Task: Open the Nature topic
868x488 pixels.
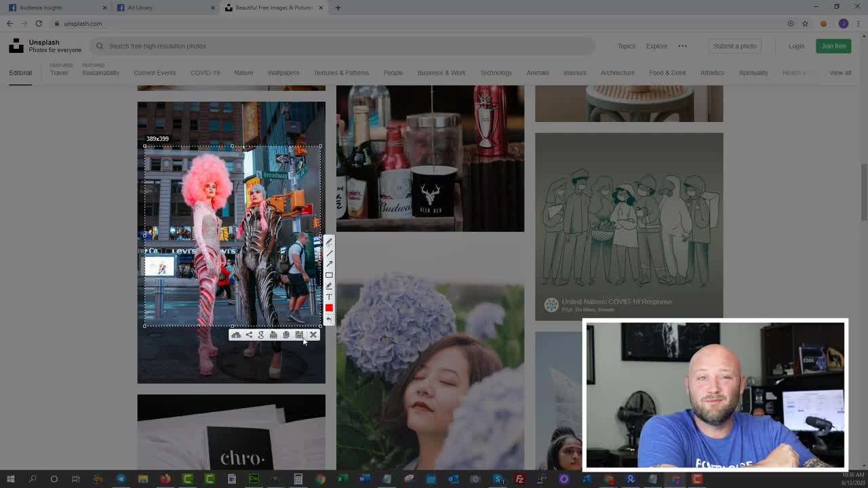Action: tap(243, 73)
